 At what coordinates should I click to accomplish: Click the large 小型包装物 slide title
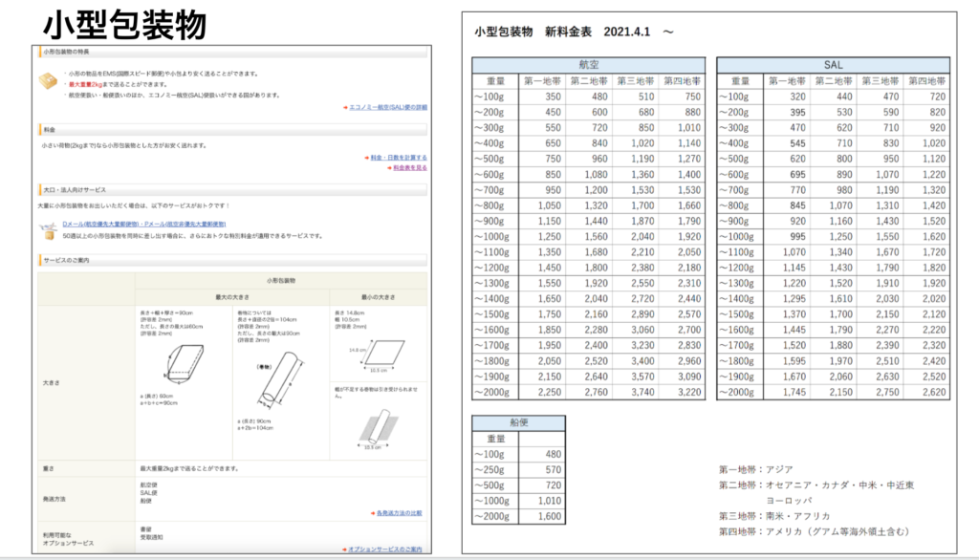124,26
